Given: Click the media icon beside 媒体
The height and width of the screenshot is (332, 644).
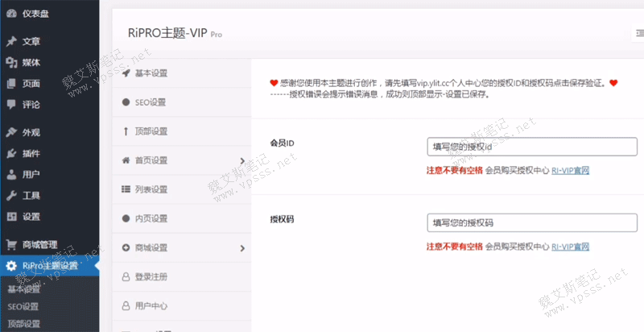Looking at the screenshot, I should point(11,63).
